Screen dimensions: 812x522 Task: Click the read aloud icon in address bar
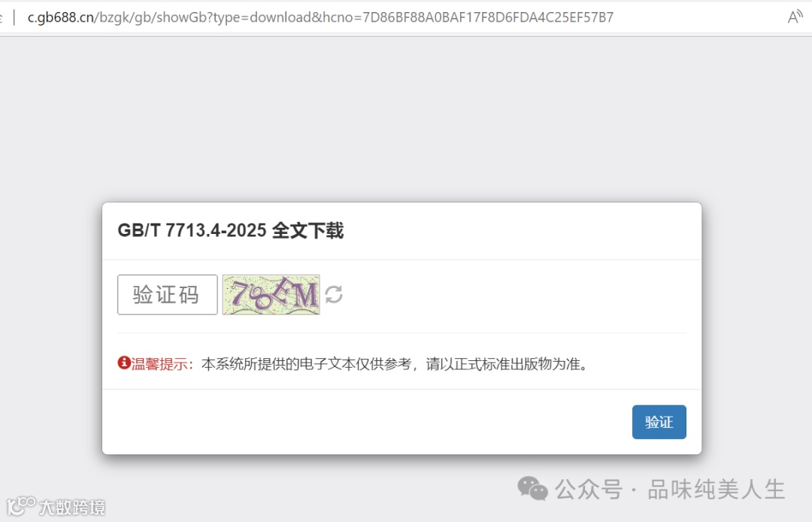click(795, 17)
